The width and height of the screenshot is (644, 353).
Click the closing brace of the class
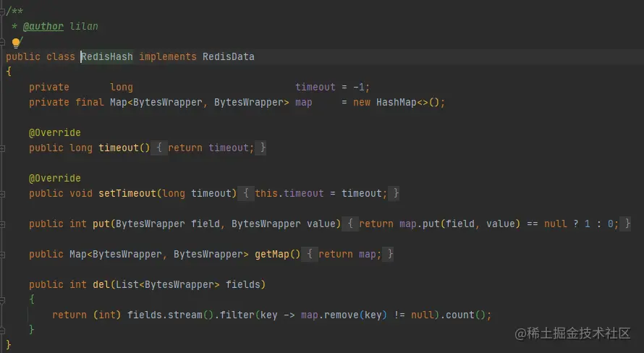(x=9, y=345)
